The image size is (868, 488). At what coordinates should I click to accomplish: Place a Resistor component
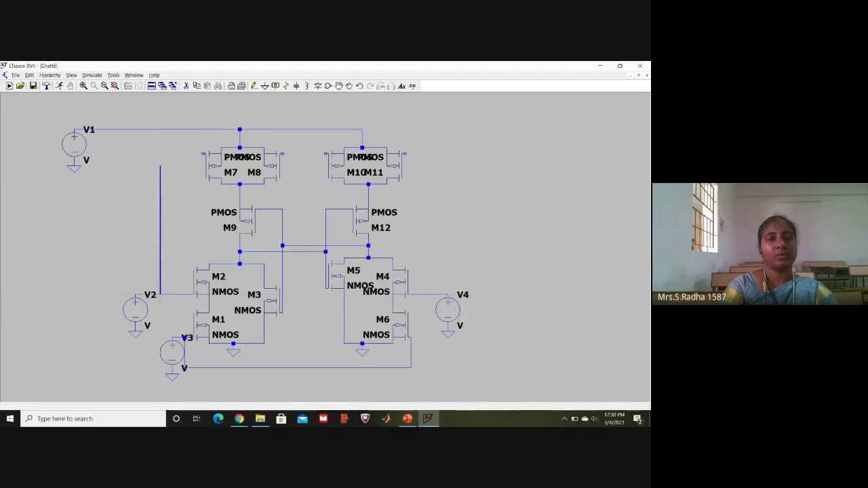[285, 86]
